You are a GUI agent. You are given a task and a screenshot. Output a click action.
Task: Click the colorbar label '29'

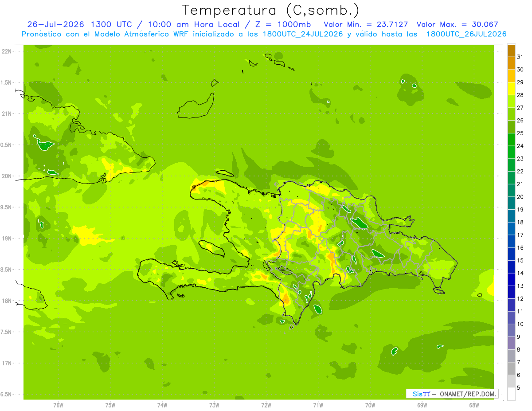tap(520, 82)
